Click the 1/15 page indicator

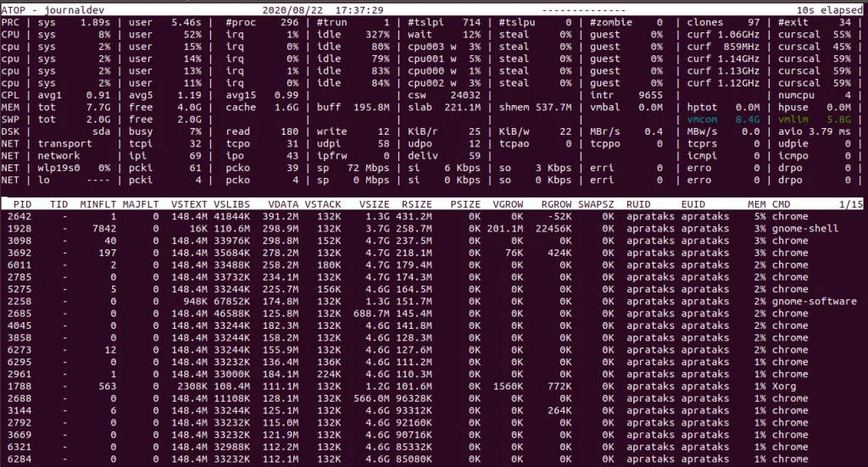coord(849,205)
